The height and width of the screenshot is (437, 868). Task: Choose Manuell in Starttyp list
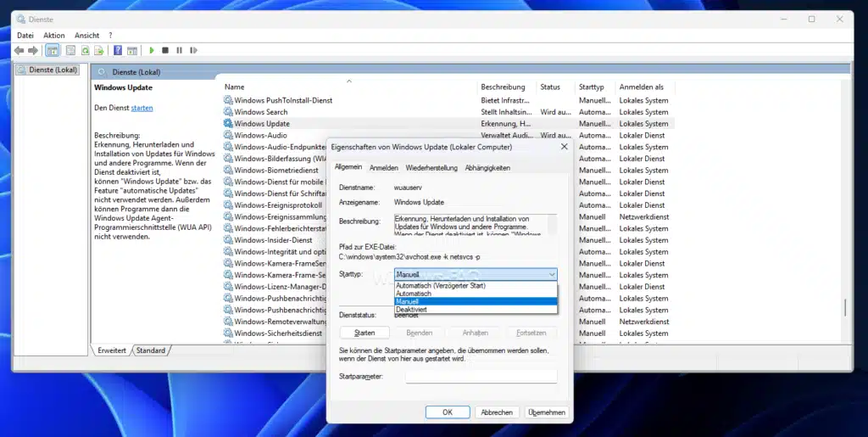[x=476, y=302]
